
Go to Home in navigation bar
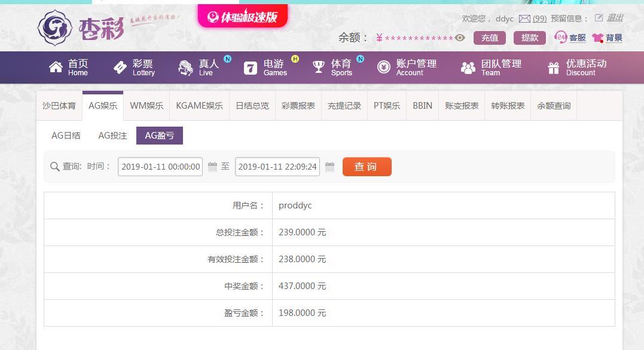click(x=68, y=67)
